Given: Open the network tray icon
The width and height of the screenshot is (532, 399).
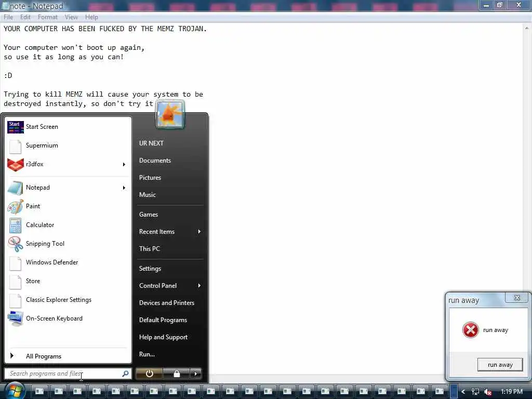Looking at the screenshot, I should pyautogui.click(x=475, y=392).
